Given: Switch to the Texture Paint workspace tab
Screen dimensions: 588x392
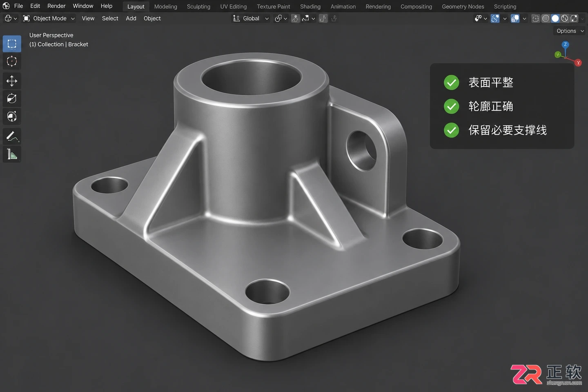Looking at the screenshot, I should click(x=274, y=7).
